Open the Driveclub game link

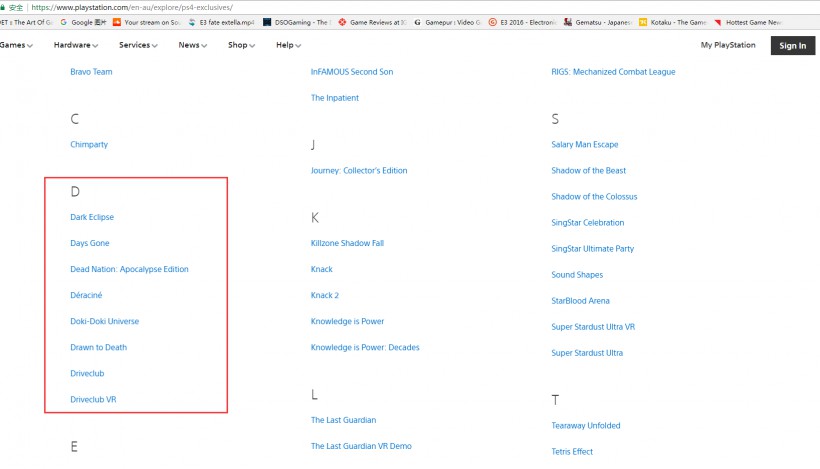point(87,373)
